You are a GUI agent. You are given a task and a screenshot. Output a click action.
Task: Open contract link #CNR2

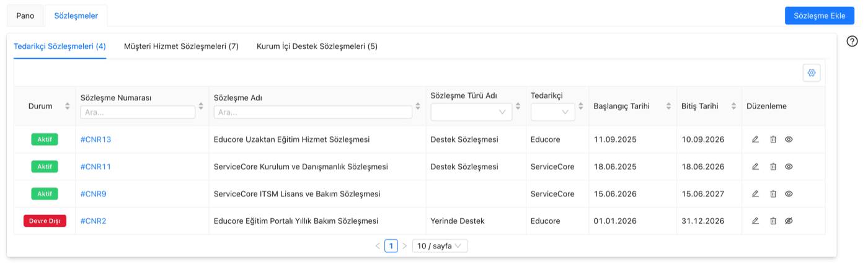[94, 221]
